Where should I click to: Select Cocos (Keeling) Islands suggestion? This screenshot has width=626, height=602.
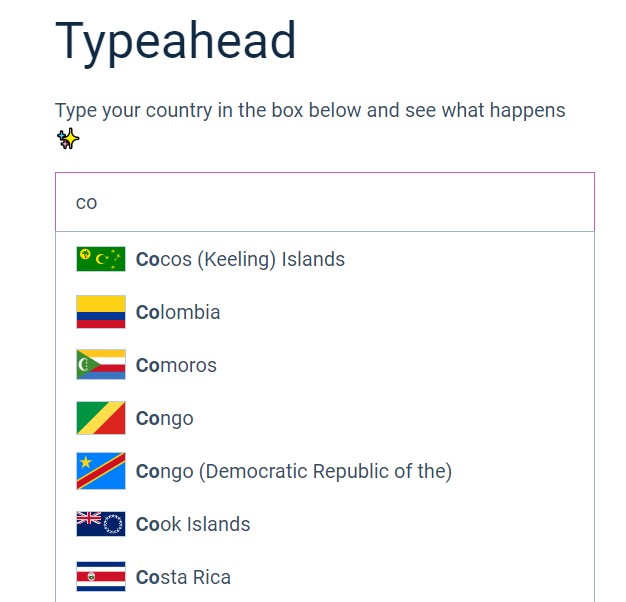(x=240, y=260)
